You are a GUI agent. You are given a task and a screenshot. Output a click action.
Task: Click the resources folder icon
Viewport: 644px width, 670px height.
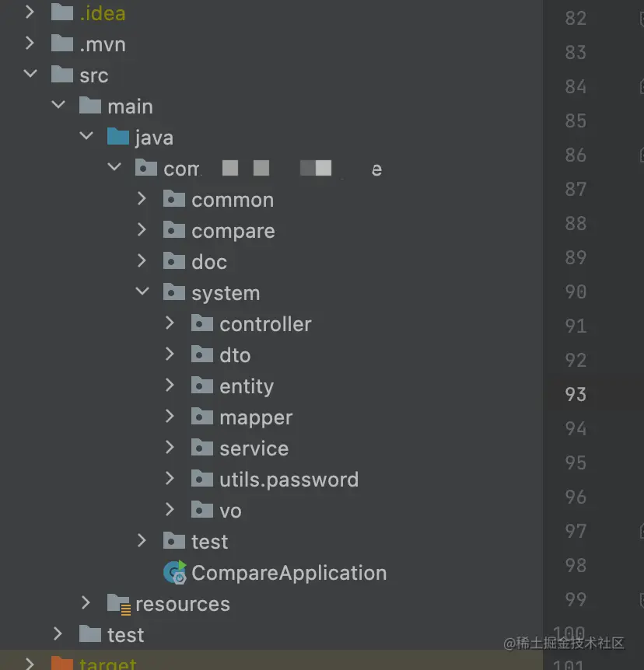(118, 604)
